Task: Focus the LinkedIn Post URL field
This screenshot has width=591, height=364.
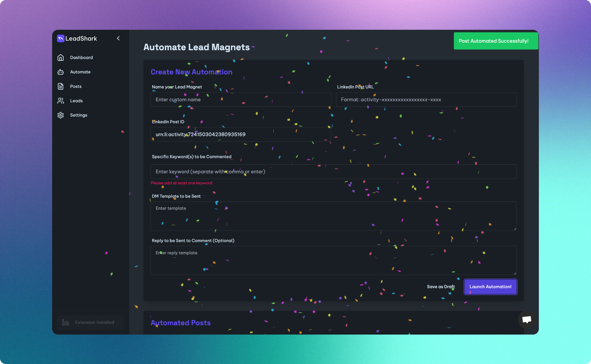Action: pyautogui.click(x=426, y=99)
